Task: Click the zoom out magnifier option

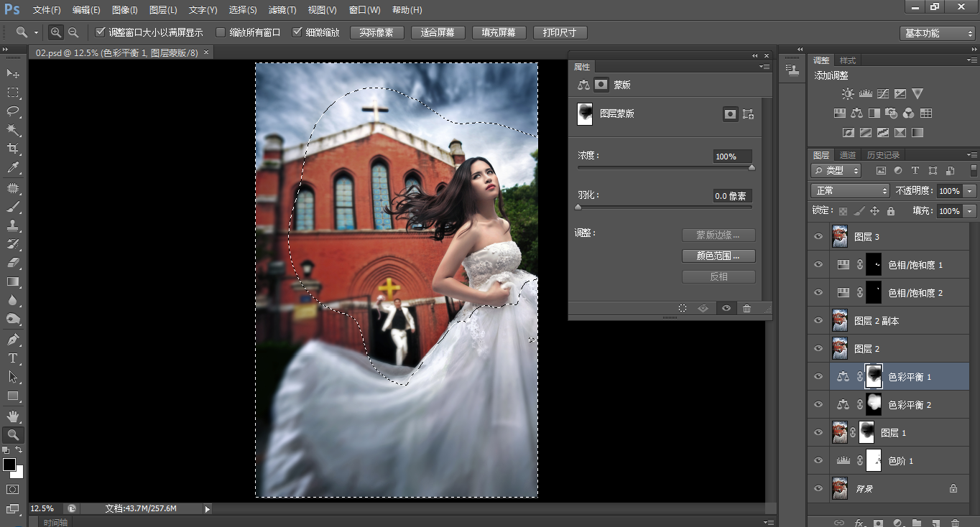Action: pos(73,32)
